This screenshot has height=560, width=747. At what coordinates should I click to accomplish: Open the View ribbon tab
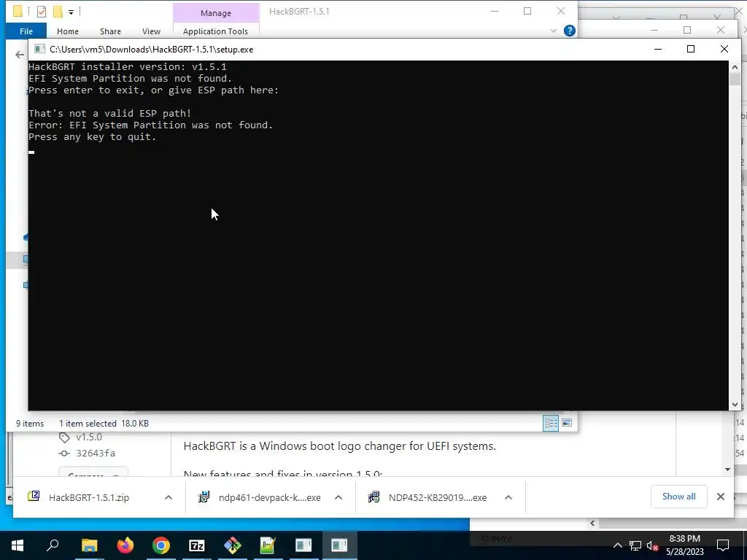(151, 31)
